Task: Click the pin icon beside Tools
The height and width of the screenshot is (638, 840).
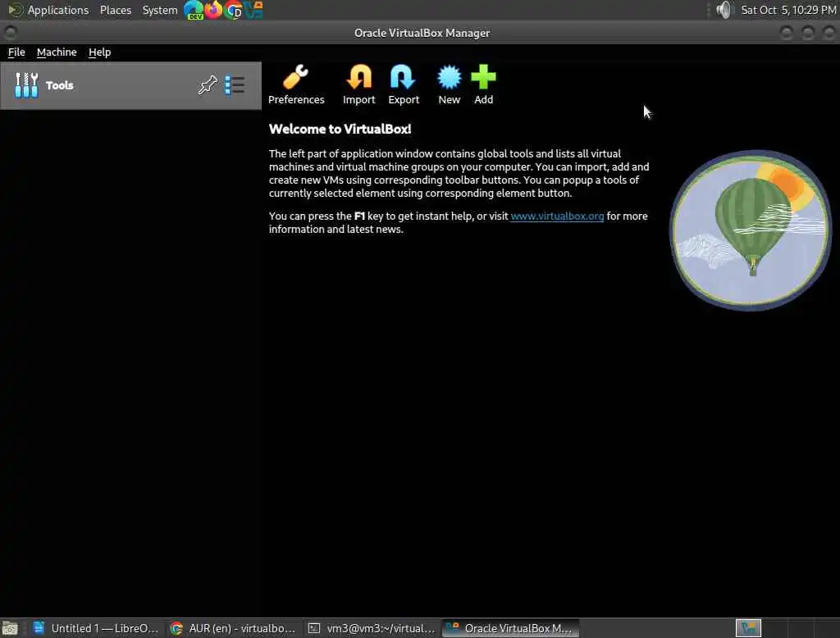Action: pyautogui.click(x=208, y=85)
